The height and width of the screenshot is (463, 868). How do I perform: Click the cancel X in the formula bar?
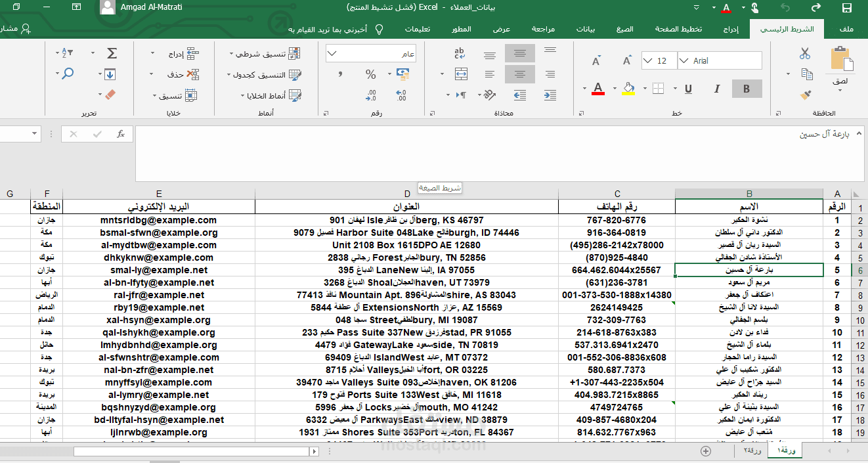(x=73, y=133)
